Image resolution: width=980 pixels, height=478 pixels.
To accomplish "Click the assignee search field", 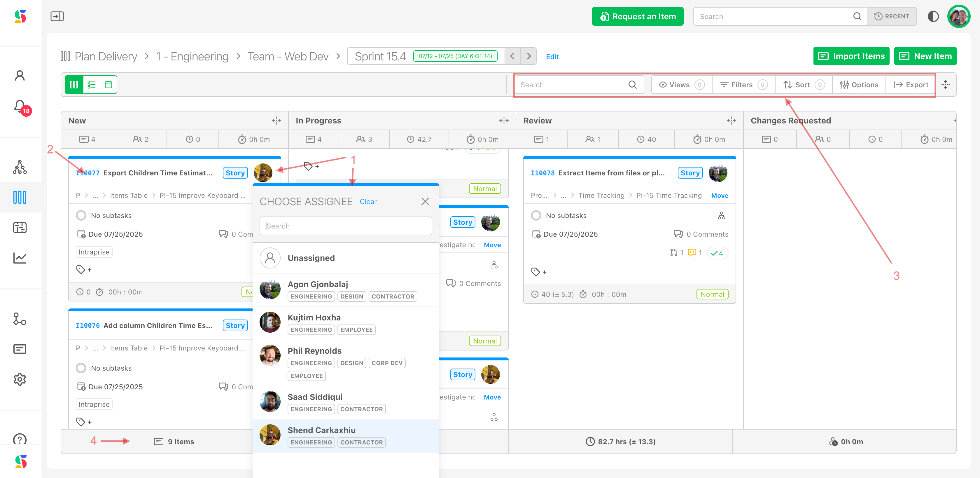I will (x=345, y=226).
